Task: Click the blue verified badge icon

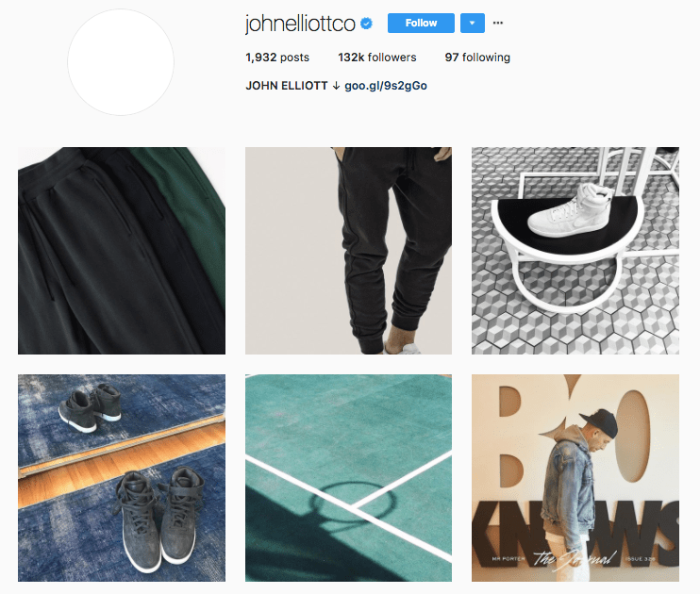Action: click(x=367, y=24)
